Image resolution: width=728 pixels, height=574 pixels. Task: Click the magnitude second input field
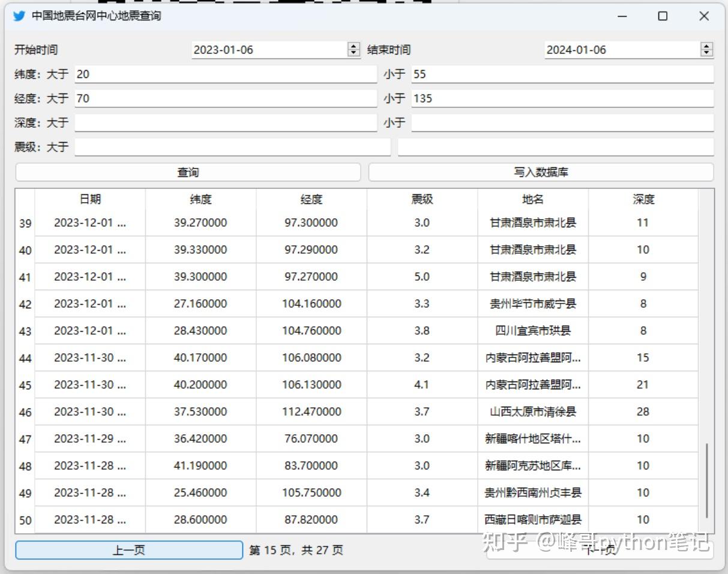pos(556,147)
